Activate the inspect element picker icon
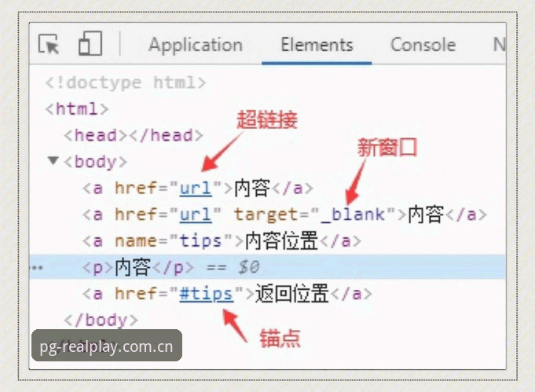This screenshot has height=392, width=535. coord(49,44)
